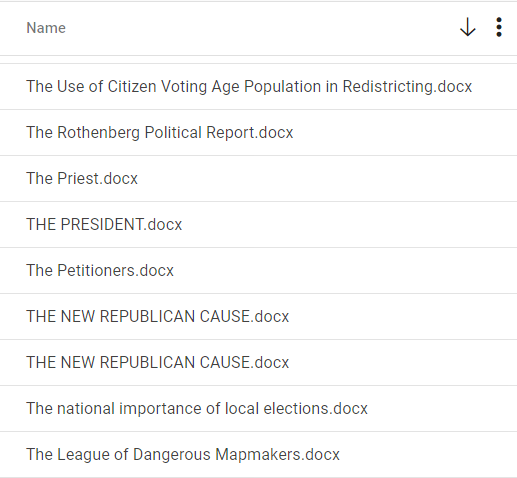Open The national importance of local elections.docx

pos(197,408)
